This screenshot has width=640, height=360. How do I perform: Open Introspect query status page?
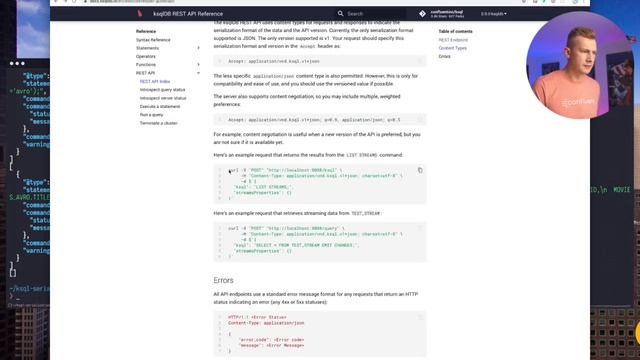(162, 90)
